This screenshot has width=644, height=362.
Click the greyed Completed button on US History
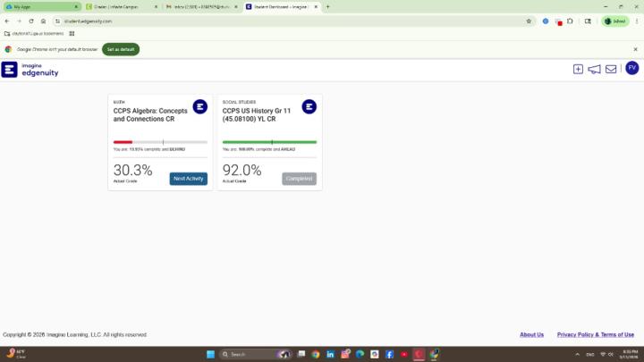coord(299,179)
